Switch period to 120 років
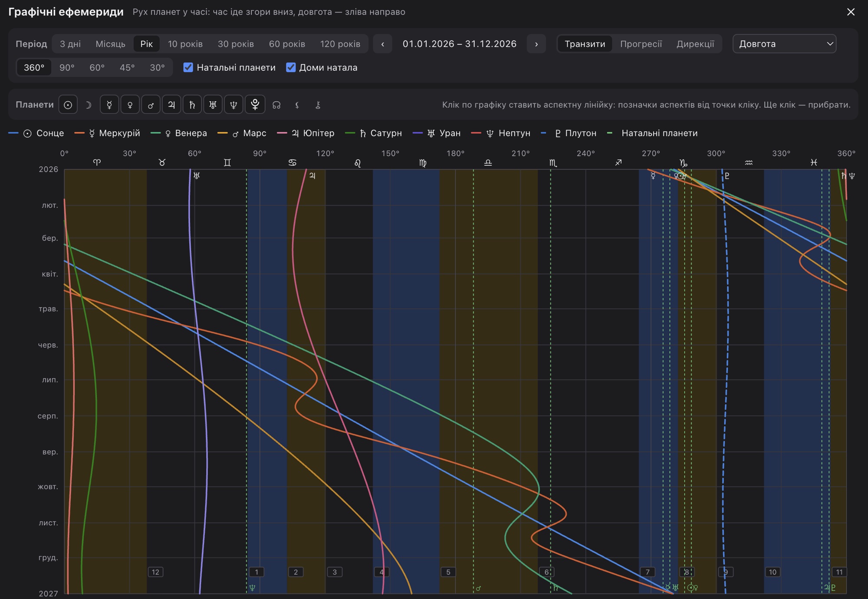This screenshot has width=868, height=599. tap(340, 44)
